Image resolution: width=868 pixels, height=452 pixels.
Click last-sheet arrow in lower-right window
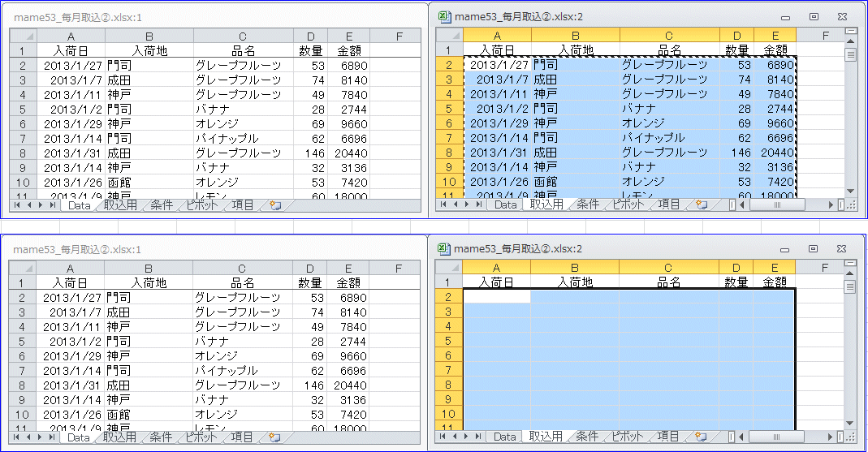[x=479, y=437]
